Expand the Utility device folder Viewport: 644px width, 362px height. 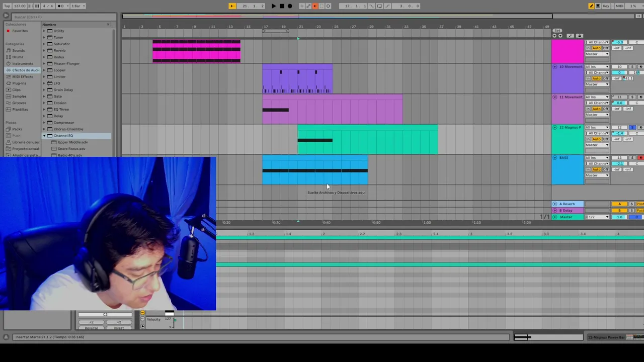[44, 31]
